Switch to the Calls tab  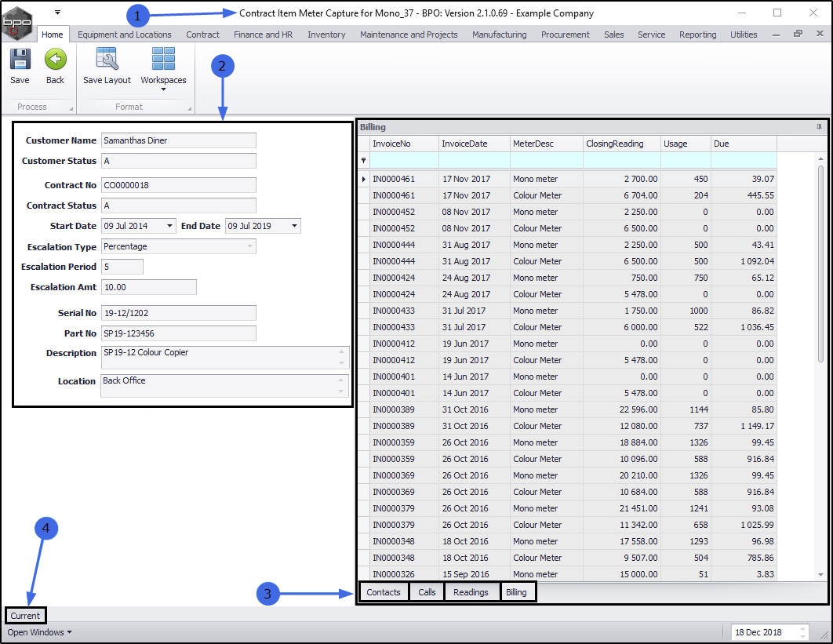(x=427, y=592)
